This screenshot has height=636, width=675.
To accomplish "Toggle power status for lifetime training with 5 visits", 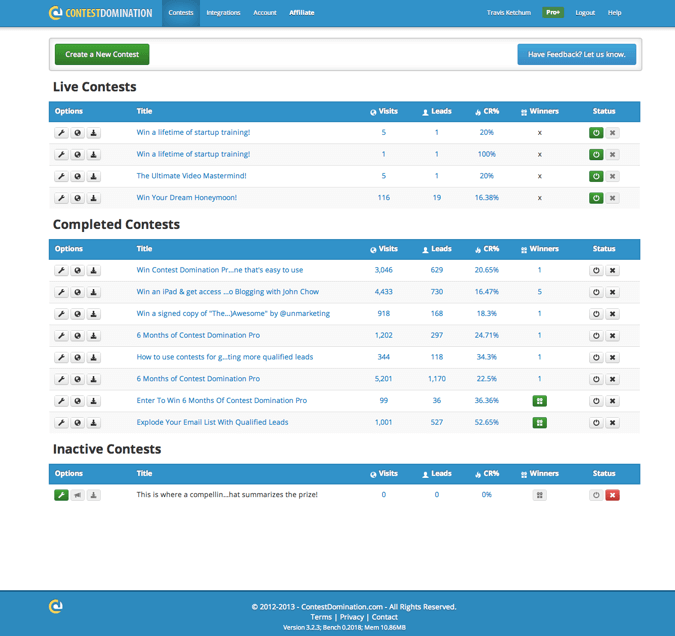I will point(596,133).
